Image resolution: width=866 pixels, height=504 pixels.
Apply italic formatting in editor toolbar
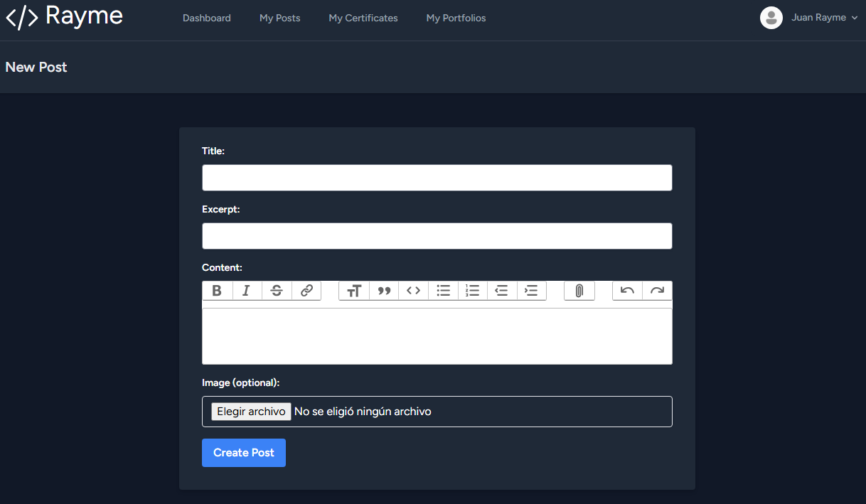click(x=247, y=291)
